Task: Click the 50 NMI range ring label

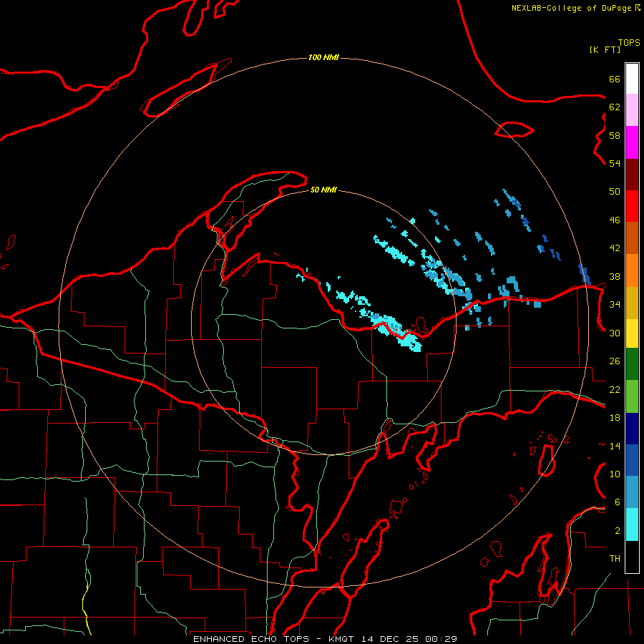Action: (323, 190)
